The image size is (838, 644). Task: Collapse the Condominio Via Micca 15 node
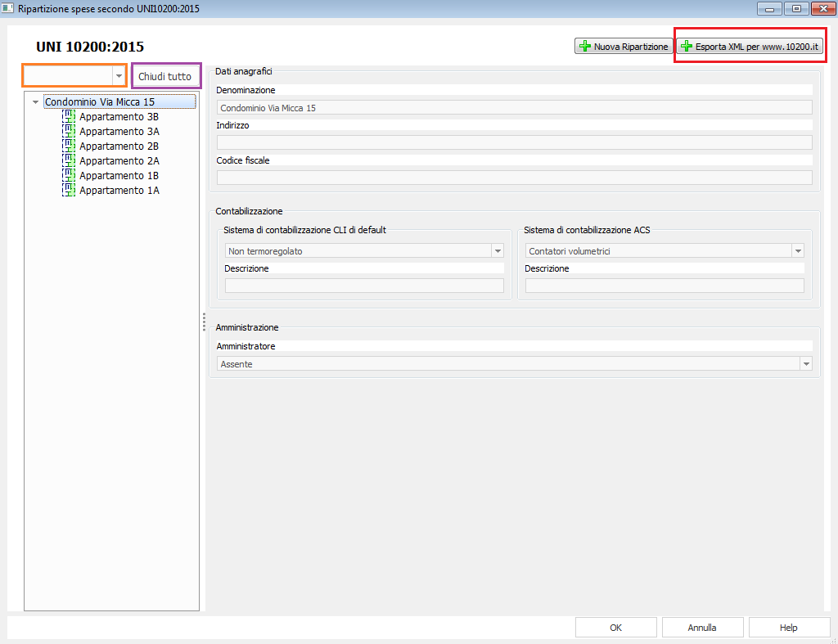click(35, 103)
